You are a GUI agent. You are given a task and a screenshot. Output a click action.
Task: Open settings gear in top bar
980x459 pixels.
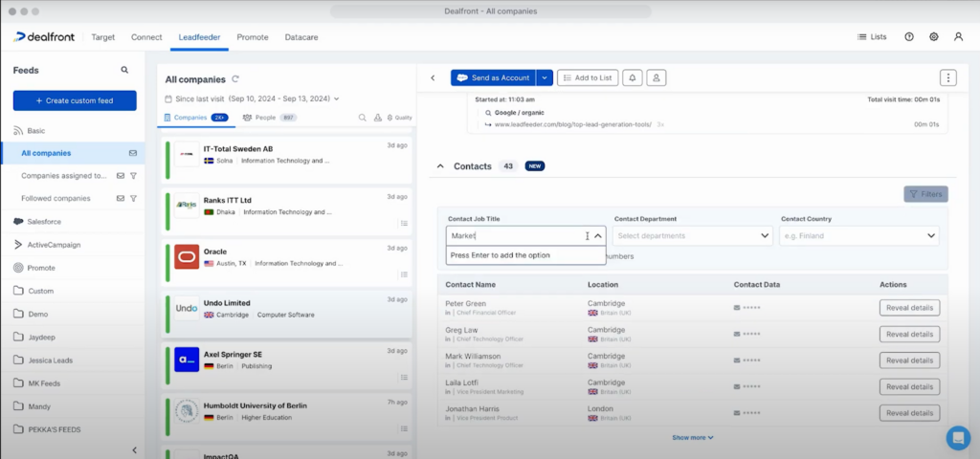pos(934,37)
